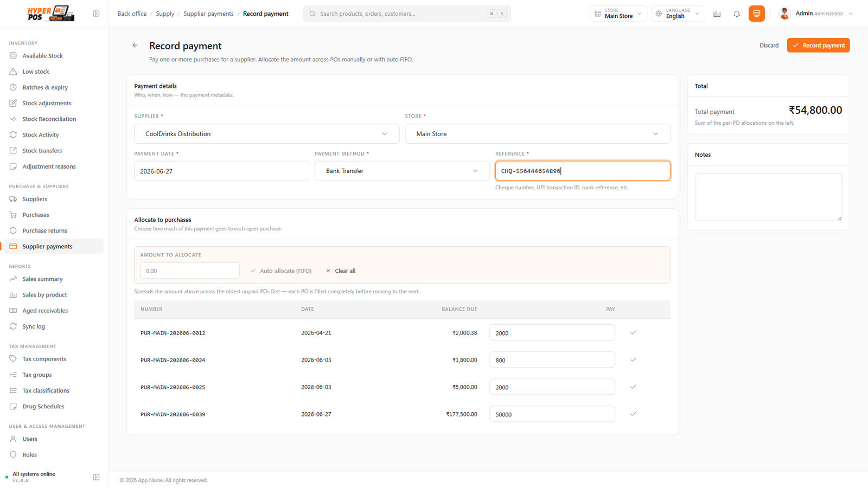The height and width of the screenshot is (488, 868).
Task: Open Adjustment reasons
Action: click(x=54, y=166)
